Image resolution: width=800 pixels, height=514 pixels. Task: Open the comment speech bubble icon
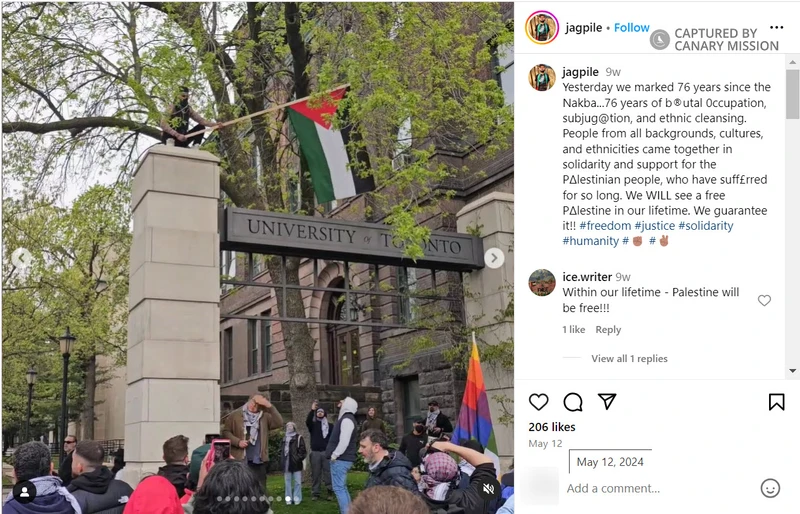(x=573, y=402)
